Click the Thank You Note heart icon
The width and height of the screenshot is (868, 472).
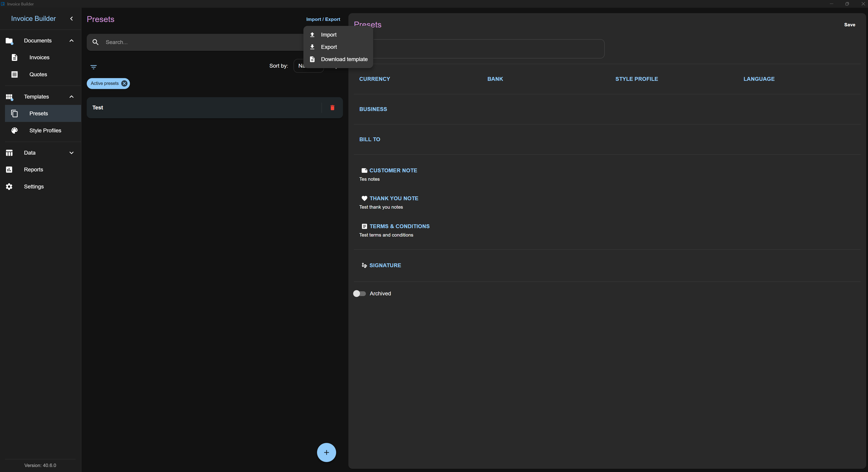pyautogui.click(x=364, y=199)
